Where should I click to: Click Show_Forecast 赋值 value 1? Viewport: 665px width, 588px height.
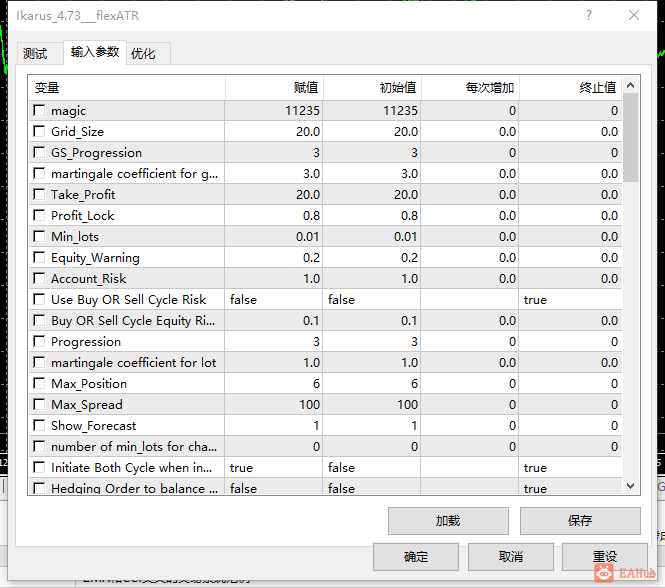pyautogui.click(x=274, y=426)
